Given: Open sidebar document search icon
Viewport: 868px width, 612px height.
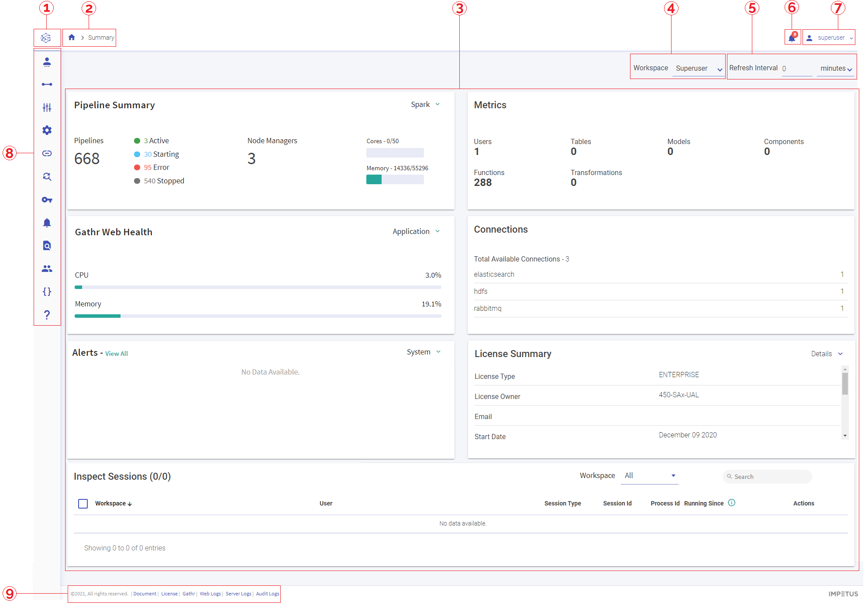Looking at the screenshot, I should (x=47, y=245).
